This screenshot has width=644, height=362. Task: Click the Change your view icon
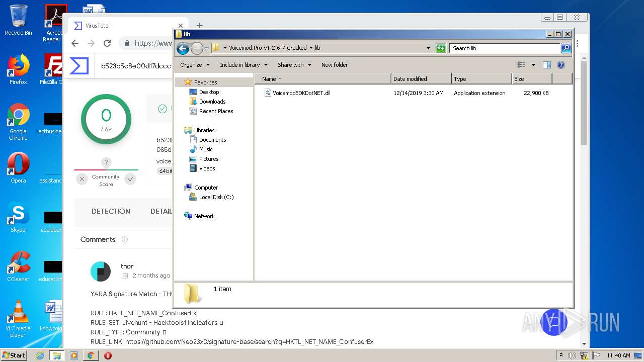click(521, 65)
